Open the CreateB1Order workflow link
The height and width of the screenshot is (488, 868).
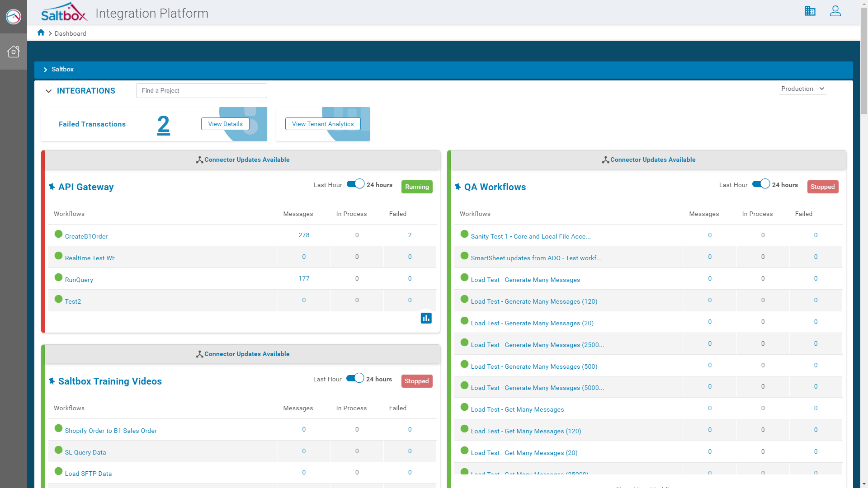(x=86, y=236)
